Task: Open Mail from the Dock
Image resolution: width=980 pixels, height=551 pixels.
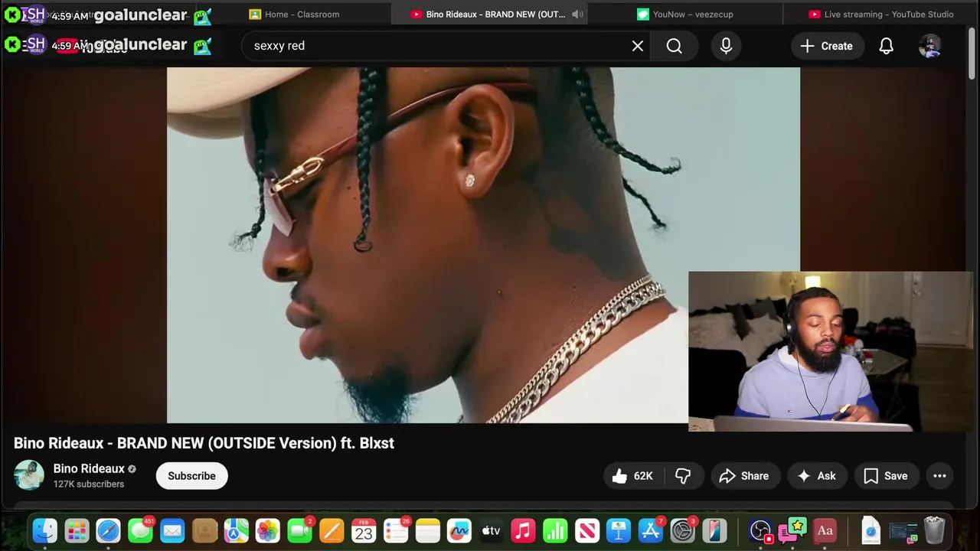Action: (x=172, y=530)
